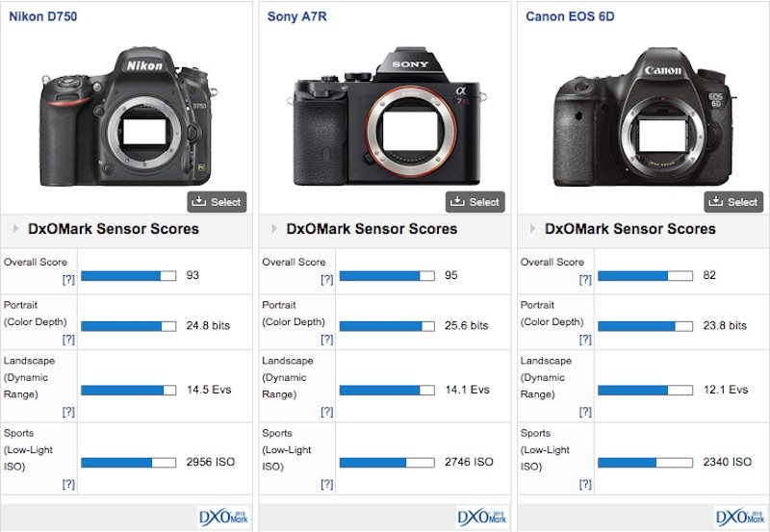Image resolution: width=770 pixels, height=532 pixels.
Task: Open help [?] for Nikon D750 Portrait Color Depth
Action: (68, 340)
